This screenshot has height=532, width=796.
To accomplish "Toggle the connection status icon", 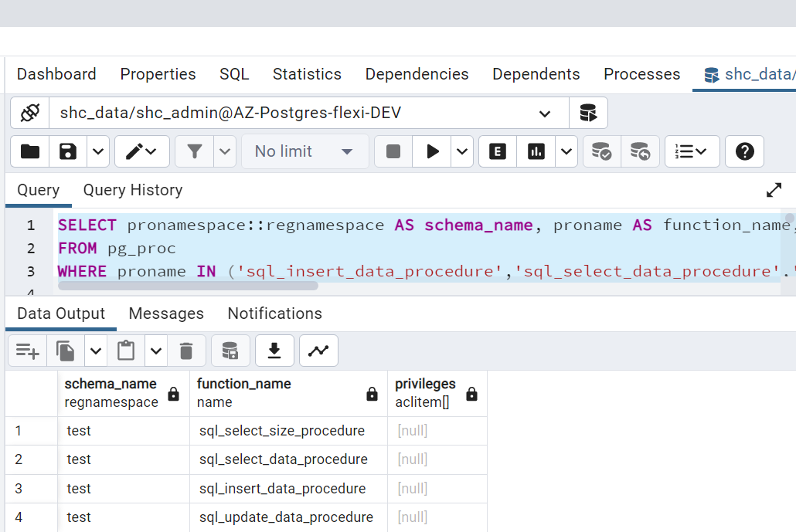I will [30, 114].
